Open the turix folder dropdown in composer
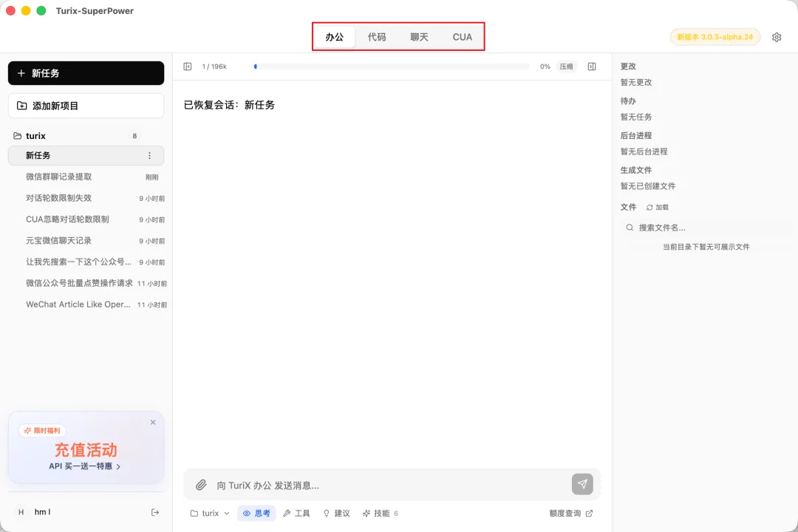This screenshot has height=532, width=798. 209,513
